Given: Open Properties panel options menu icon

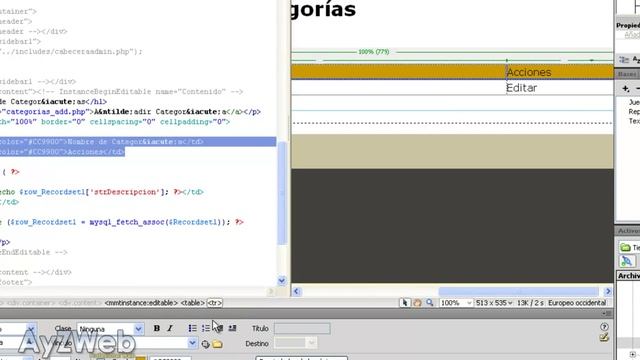Looking at the screenshot, I should [x=607, y=313].
